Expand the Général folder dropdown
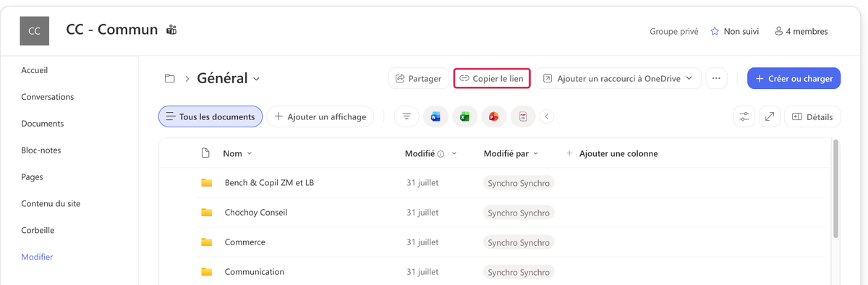868x285 pixels. 257,79
